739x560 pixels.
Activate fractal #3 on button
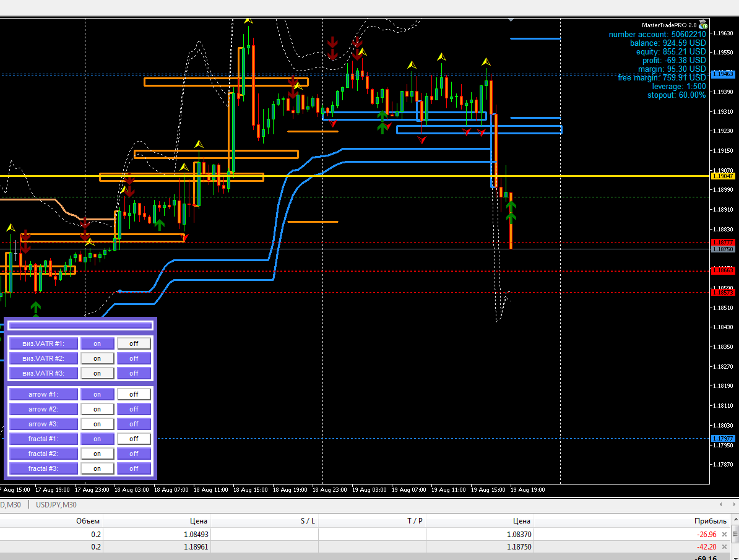click(97, 468)
